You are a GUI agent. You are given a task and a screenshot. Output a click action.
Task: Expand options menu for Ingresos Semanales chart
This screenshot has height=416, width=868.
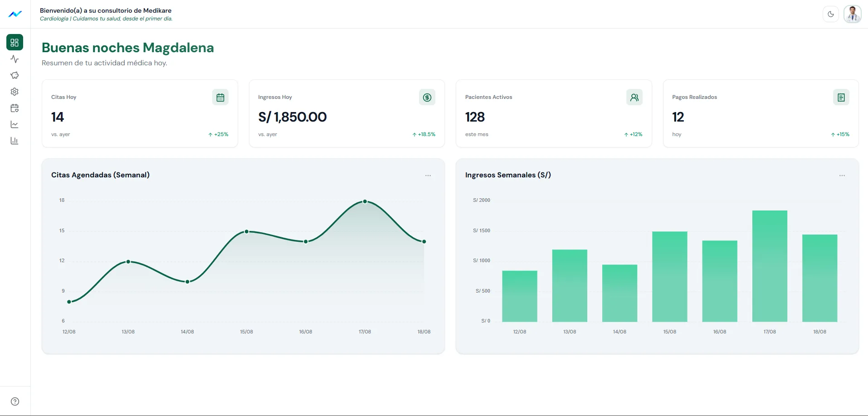pyautogui.click(x=842, y=176)
